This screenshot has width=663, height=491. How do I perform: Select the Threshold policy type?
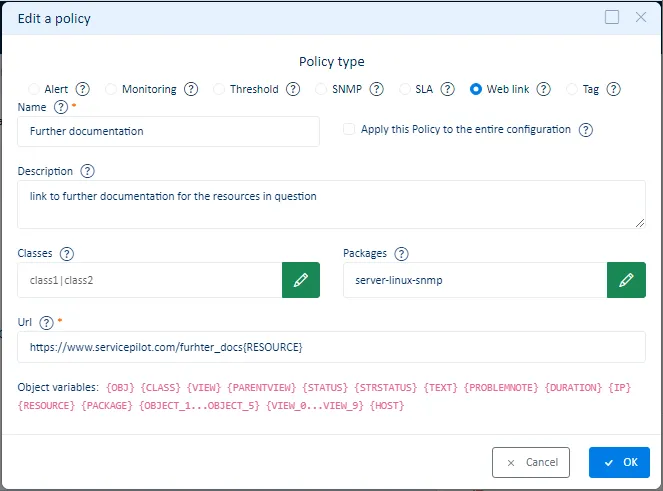click(x=219, y=89)
